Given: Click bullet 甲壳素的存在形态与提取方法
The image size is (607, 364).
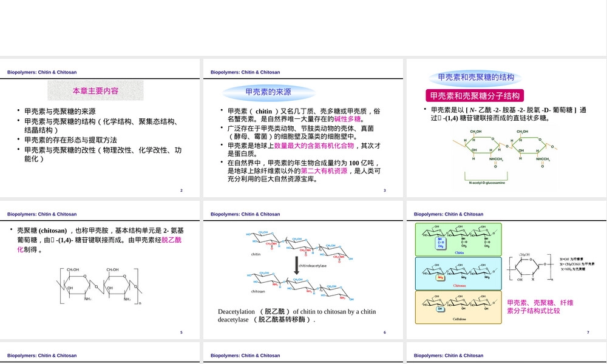Looking at the screenshot, I should (70, 140).
